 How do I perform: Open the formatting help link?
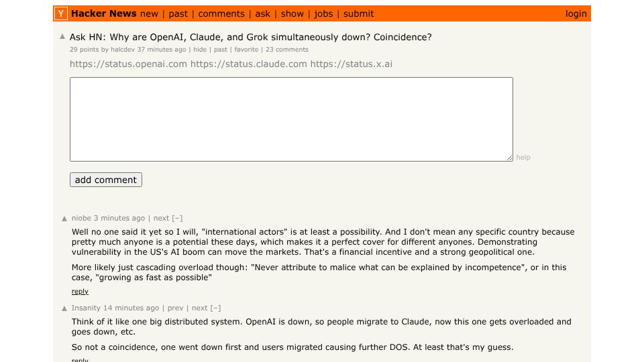point(523,157)
